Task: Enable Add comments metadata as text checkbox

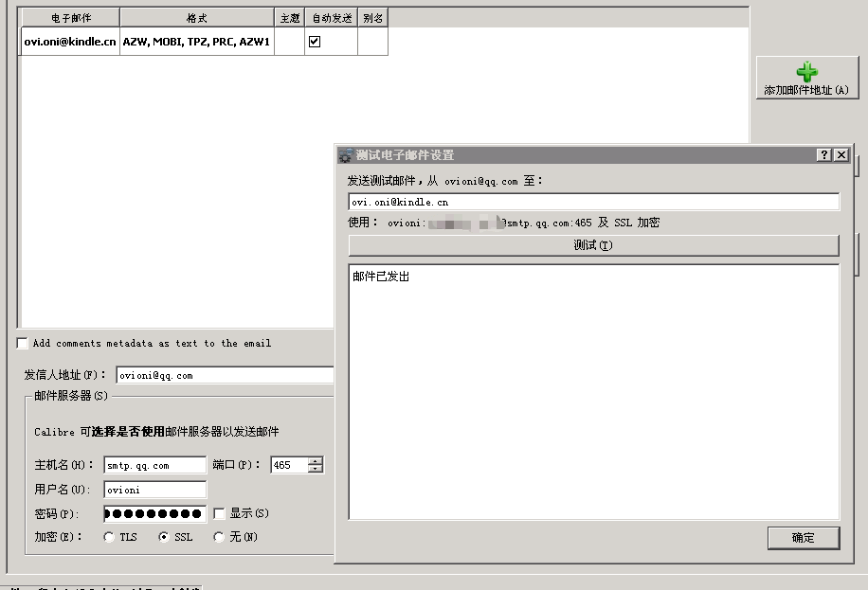Action: 22,343
